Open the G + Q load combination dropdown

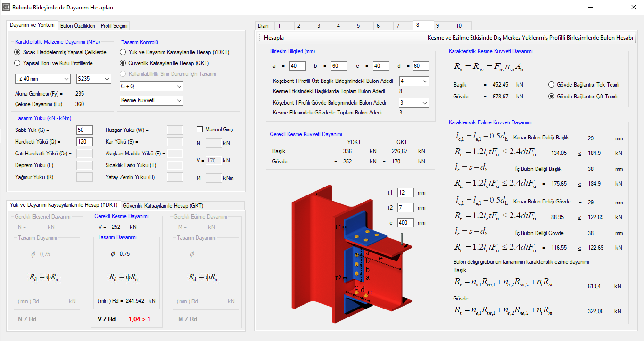pyautogui.click(x=151, y=87)
